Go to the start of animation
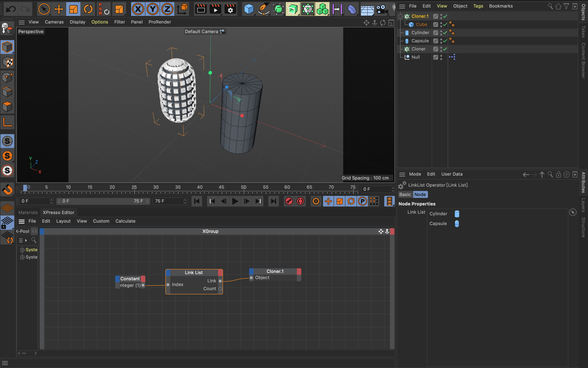Screen dimensions: 588x368 pyautogui.click(x=197, y=201)
